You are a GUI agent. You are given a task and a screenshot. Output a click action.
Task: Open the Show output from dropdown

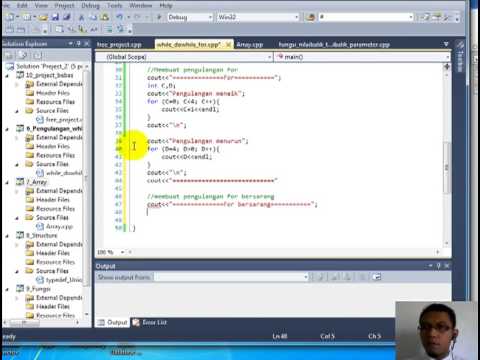point(306,277)
